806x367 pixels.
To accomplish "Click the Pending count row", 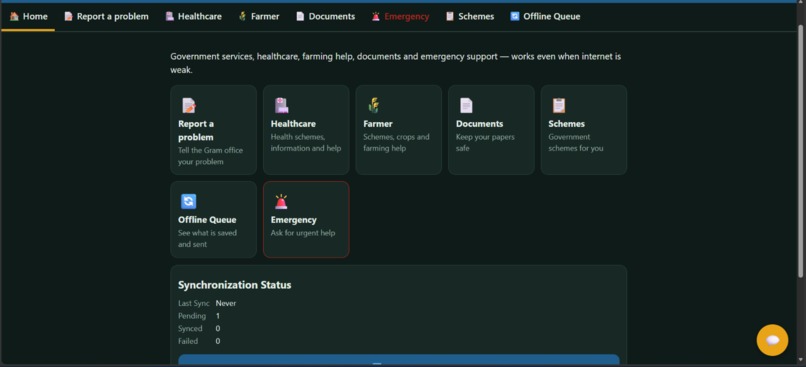I will [x=199, y=316].
